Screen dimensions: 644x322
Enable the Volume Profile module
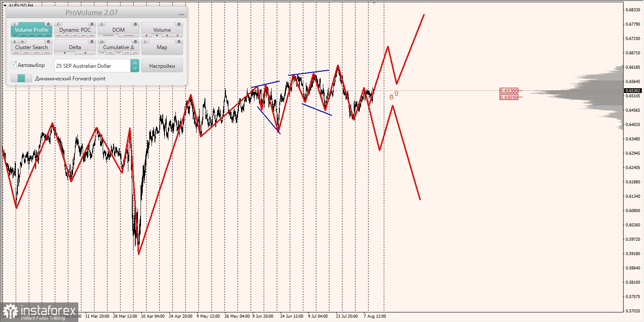point(32,30)
